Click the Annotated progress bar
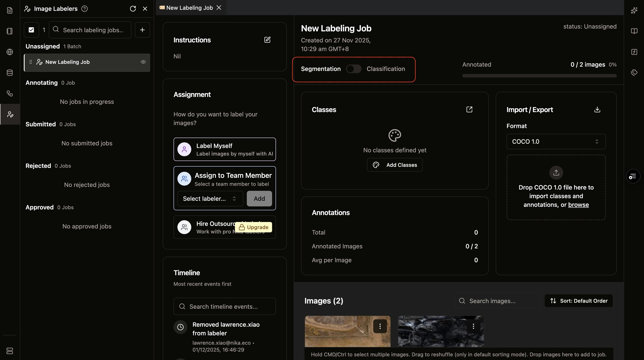Screen dimensions: 644x360 (539, 76)
